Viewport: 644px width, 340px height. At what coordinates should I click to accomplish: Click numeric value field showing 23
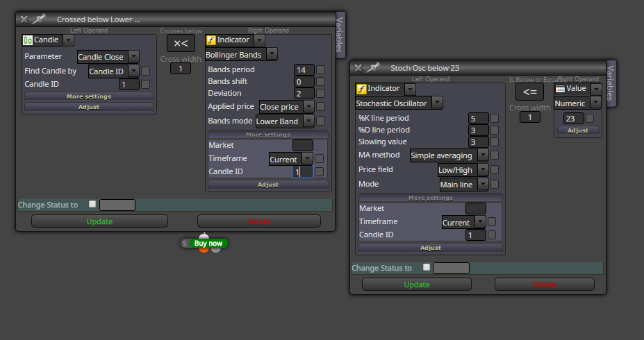pyautogui.click(x=573, y=119)
